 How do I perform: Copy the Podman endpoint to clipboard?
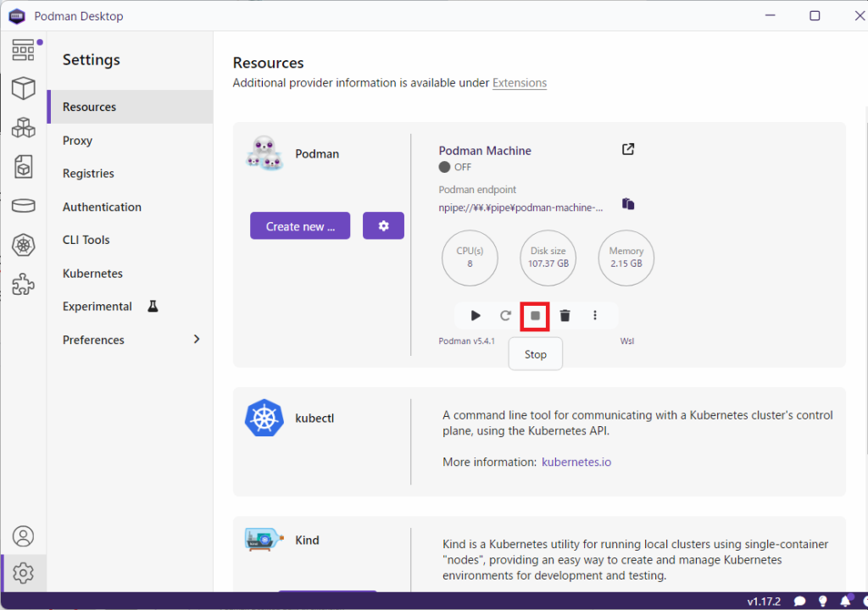click(x=628, y=204)
